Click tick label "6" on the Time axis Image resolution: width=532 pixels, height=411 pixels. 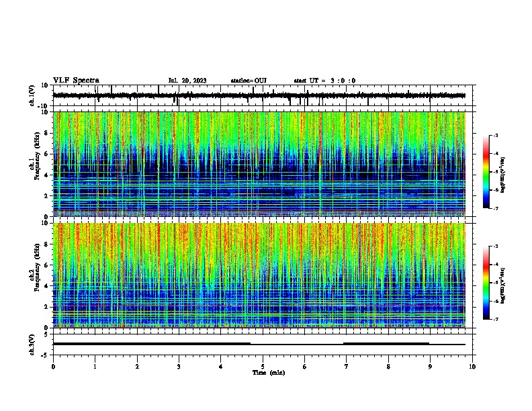click(305, 367)
